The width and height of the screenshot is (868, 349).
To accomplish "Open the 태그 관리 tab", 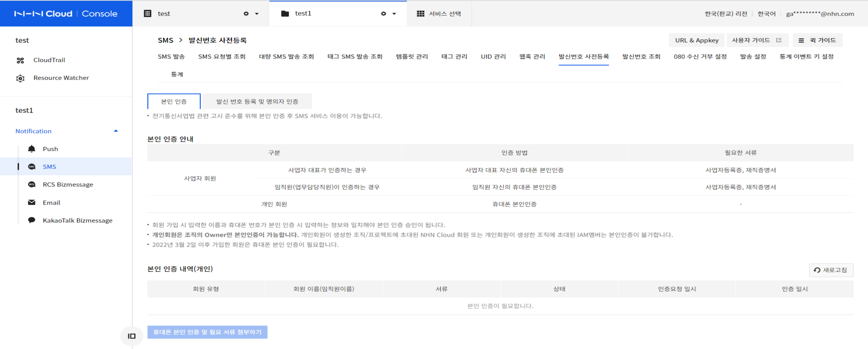I will 454,56.
